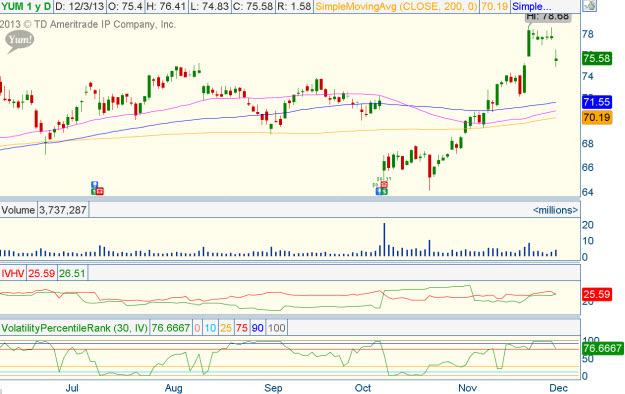Click the red earnings event icon near Jul
The height and width of the screenshot is (394, 625).
[x=99, y=191]
